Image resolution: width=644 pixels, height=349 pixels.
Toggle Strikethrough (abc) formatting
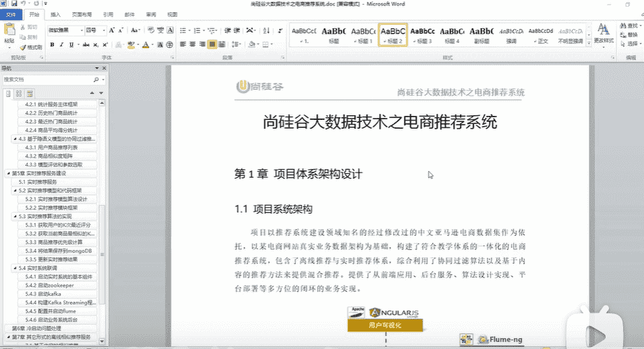[x=86, y=44]
